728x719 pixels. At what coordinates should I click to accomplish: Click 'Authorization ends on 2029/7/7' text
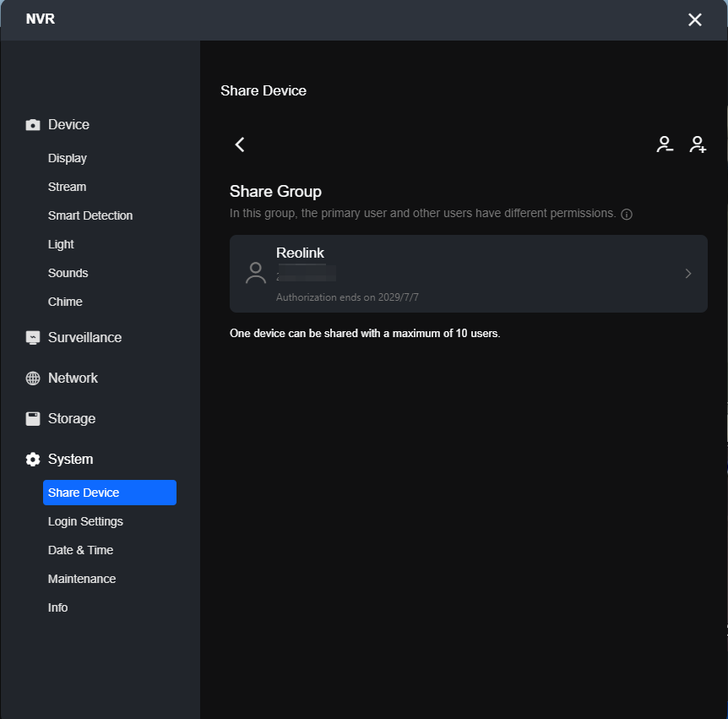[x=347, y=297]
